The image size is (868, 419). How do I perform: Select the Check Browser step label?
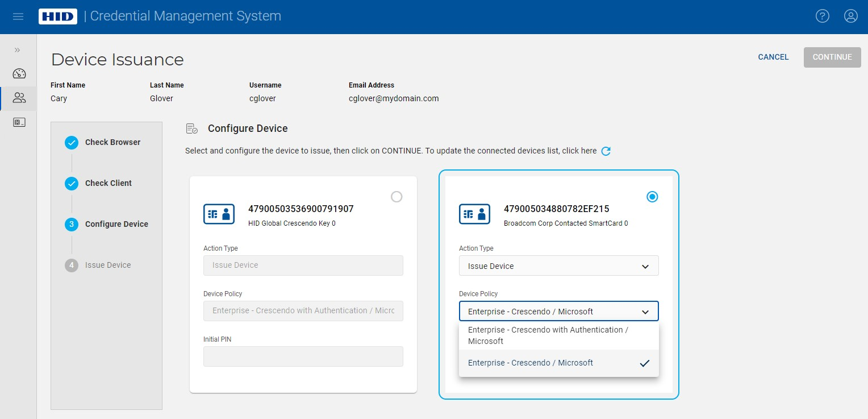[x=112, y=142]
